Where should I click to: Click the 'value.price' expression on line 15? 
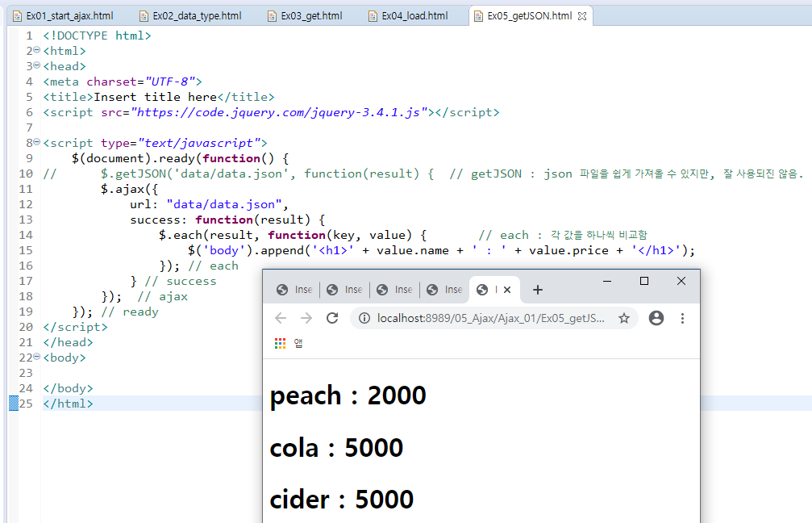click(568, 250)
